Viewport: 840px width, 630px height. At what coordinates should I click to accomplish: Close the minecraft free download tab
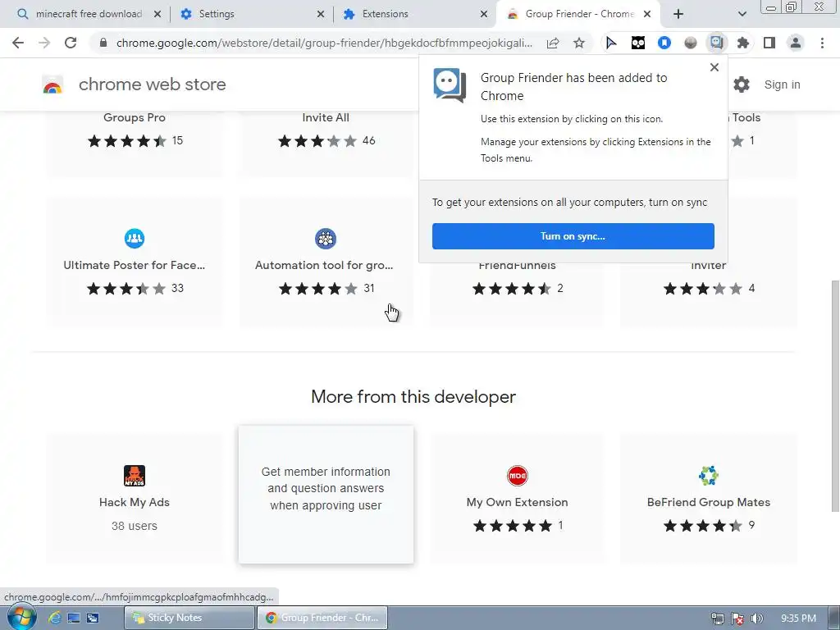(x=157, y=14)
